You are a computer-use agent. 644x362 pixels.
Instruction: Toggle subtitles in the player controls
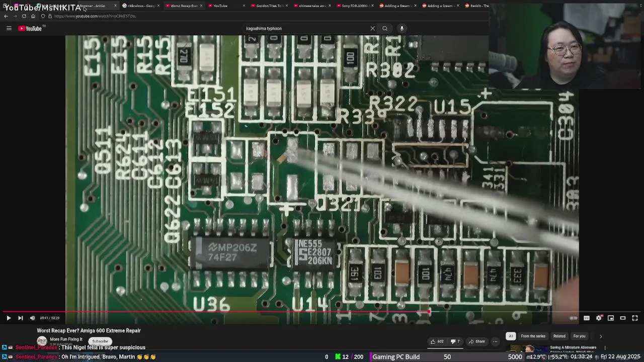(587, 318)
